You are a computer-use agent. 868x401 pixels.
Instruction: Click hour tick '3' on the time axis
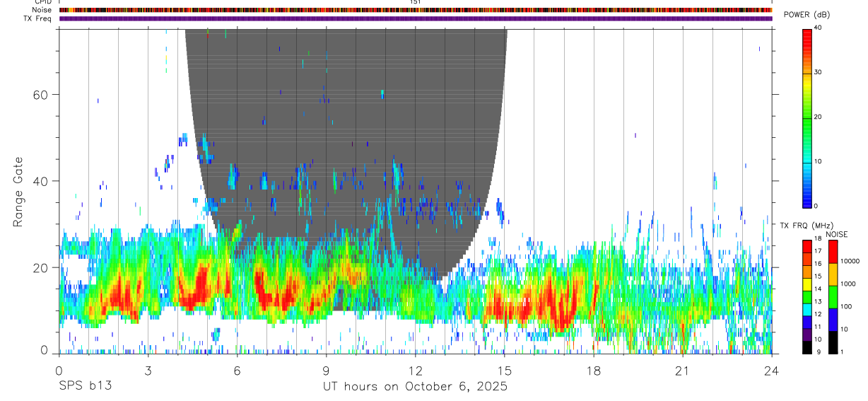click(x=148, y=371)
